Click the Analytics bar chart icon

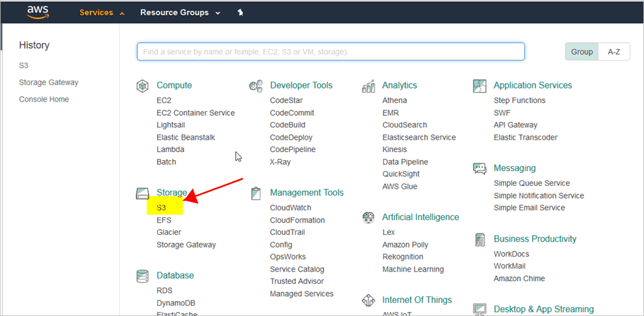pos(368,86)
